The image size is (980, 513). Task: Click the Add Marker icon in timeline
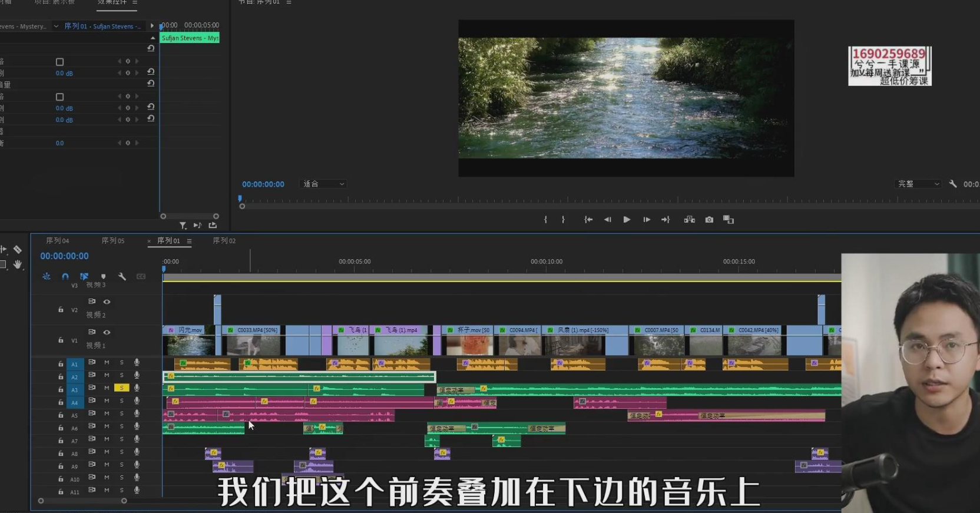tap(103, 276)
